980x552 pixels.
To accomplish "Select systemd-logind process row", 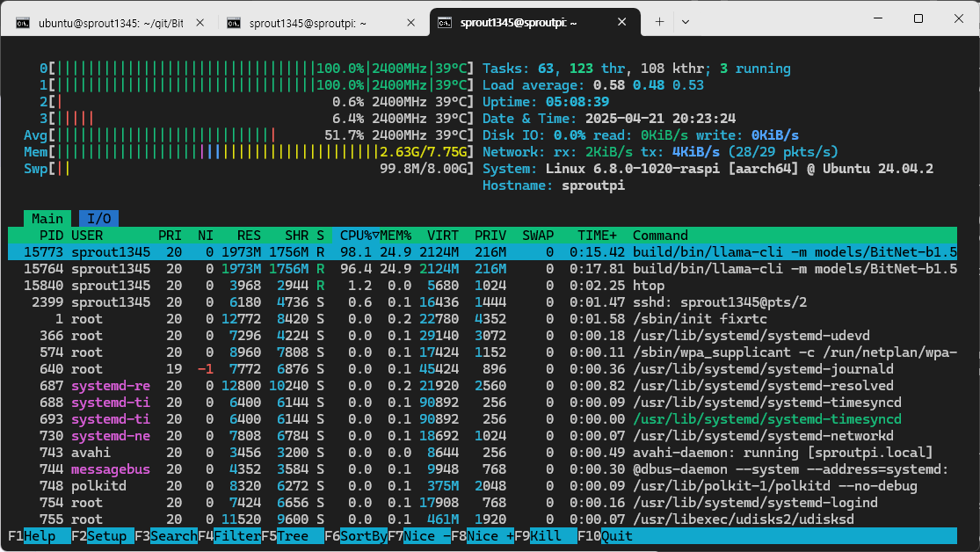I will click(483, 504).
